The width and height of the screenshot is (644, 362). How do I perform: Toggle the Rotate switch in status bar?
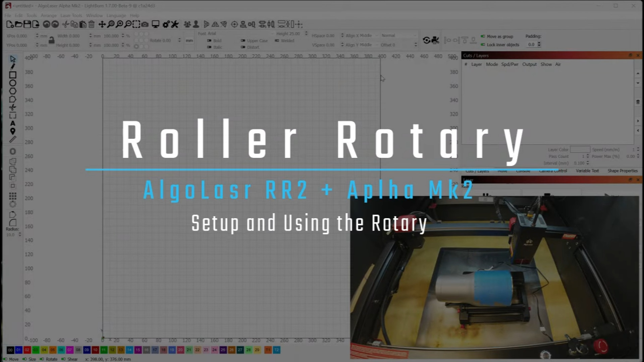pyautogui.click(x=42, y=359)
